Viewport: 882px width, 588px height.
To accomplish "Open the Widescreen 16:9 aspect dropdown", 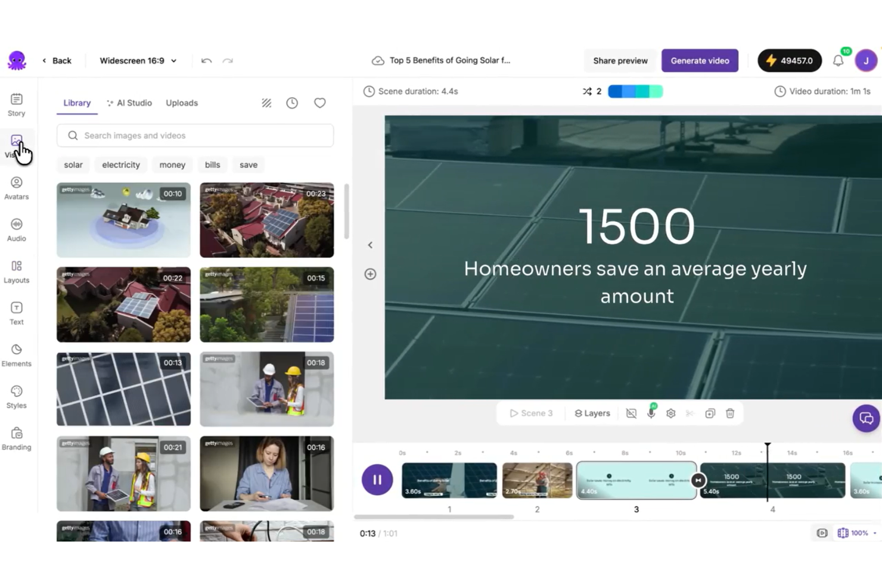I will (138, 61).
